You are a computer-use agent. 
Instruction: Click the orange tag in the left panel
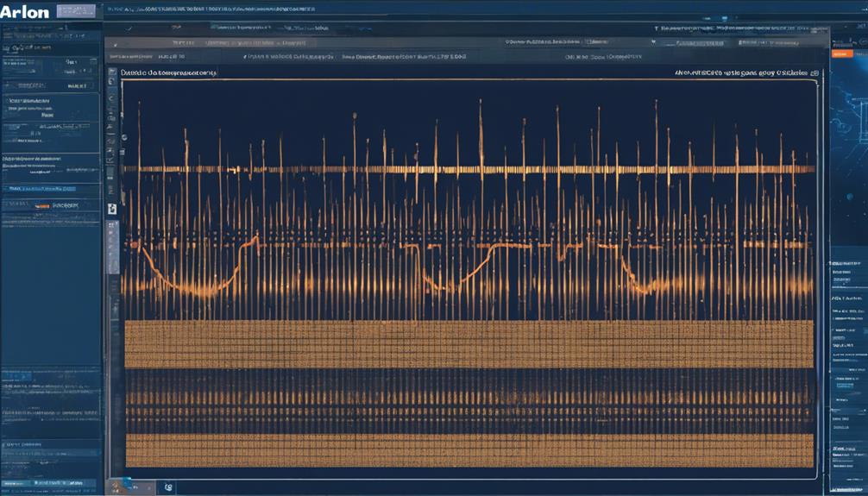pos(42,206)
